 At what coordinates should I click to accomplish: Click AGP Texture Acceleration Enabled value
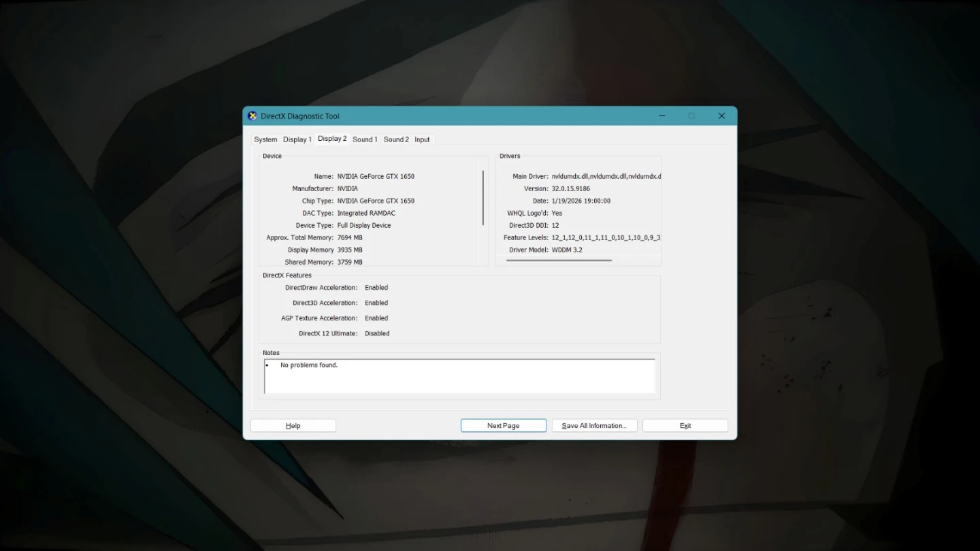click(x=376, y=318)
